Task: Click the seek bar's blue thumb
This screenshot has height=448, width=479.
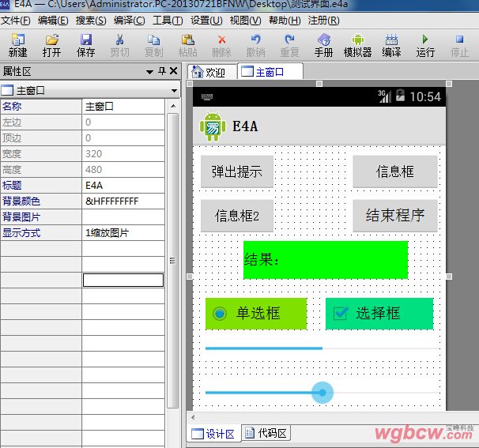Action: point(322,393)
